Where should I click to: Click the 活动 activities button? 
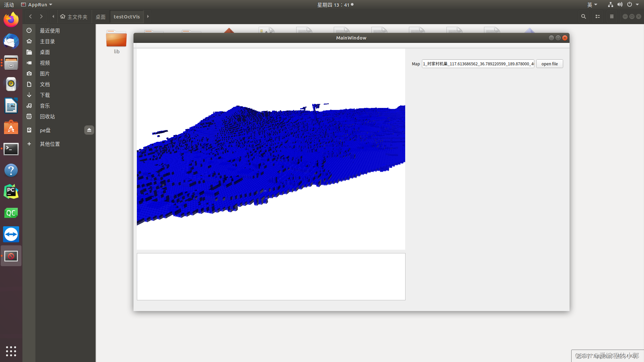click(9, 5)
